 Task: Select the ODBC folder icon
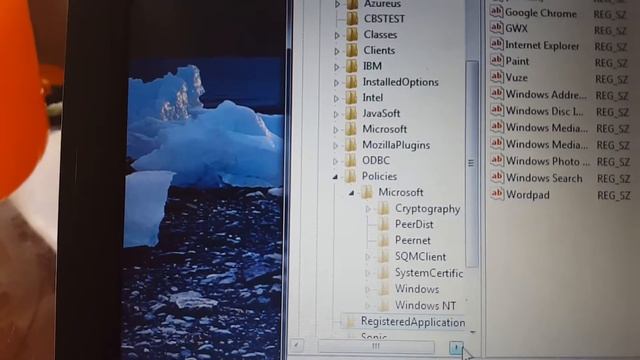351,161
